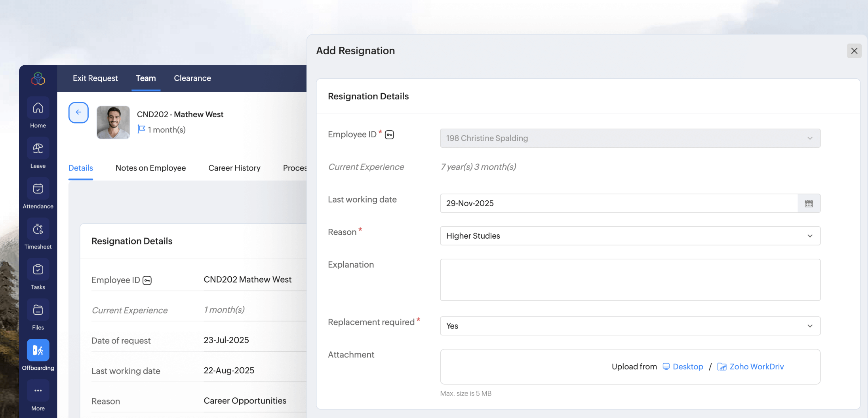Open the Notes on Employee tab
The image size is (868, 418).
[150, 168]
